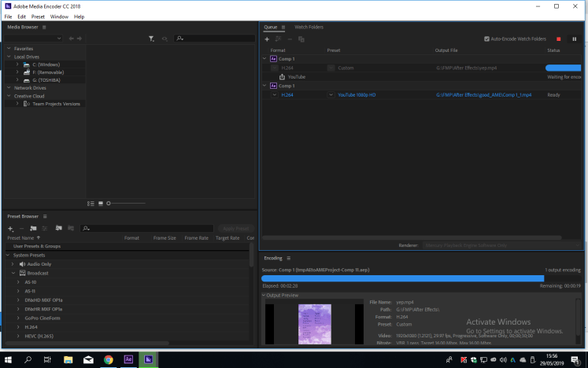Open the Media Browser path dropdown
The image size is (588, 368).
pyautogui.click(x=33, y=39)
